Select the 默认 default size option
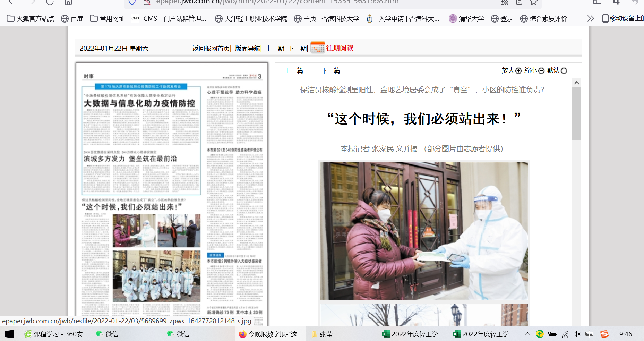 [557, 70]
